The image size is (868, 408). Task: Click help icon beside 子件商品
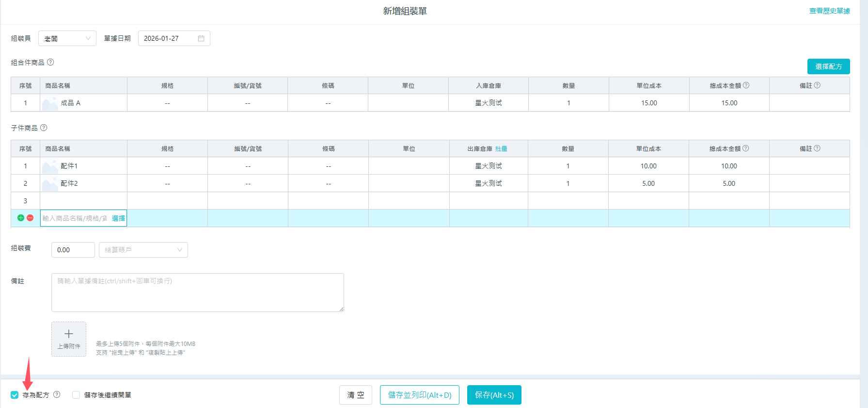44,128
